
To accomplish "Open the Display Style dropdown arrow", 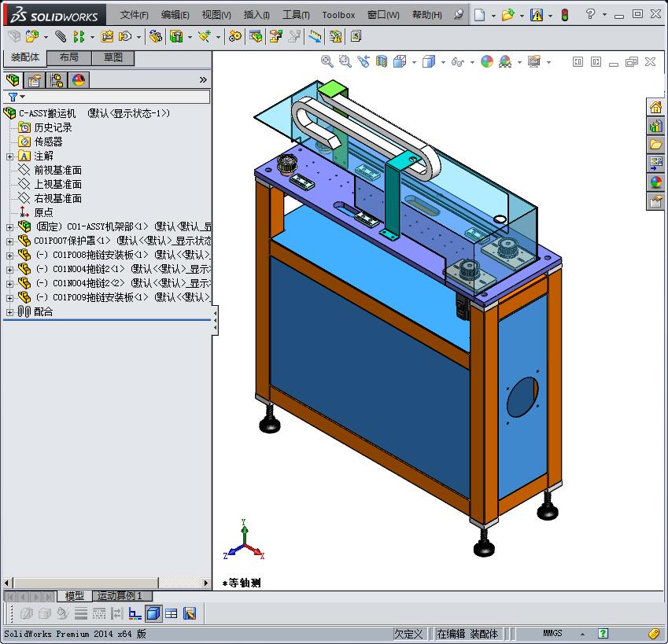I will click(443, 62).
